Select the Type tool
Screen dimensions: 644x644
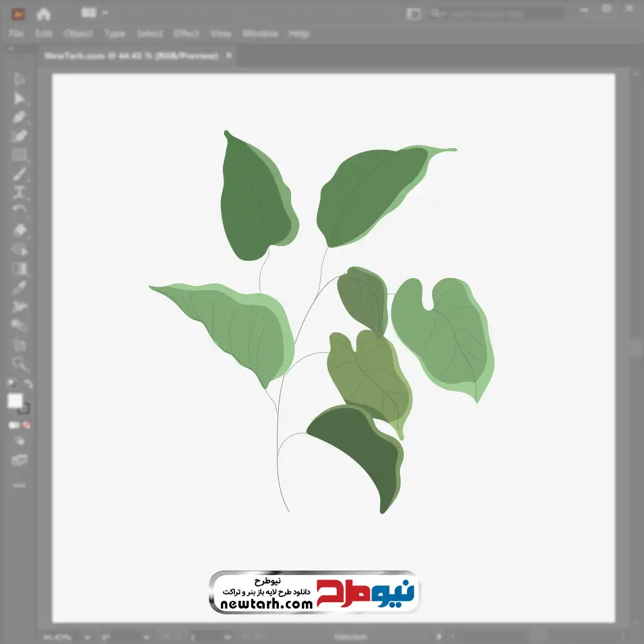[19, 193]
